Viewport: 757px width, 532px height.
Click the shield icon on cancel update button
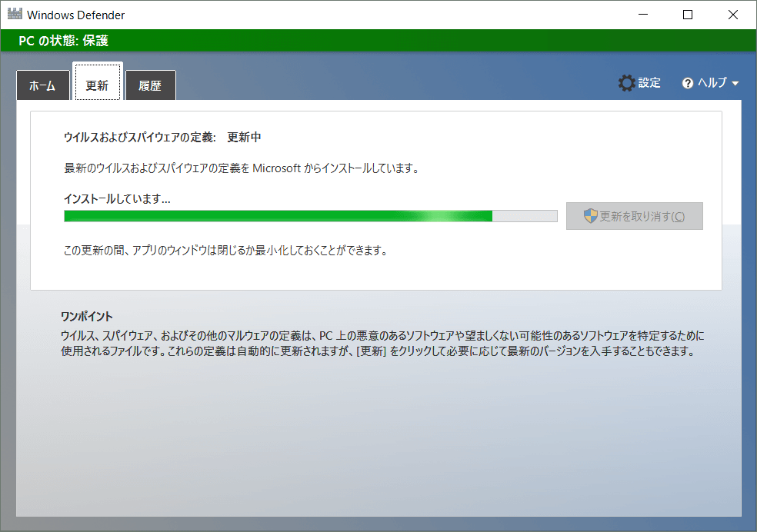click(590, 216)
